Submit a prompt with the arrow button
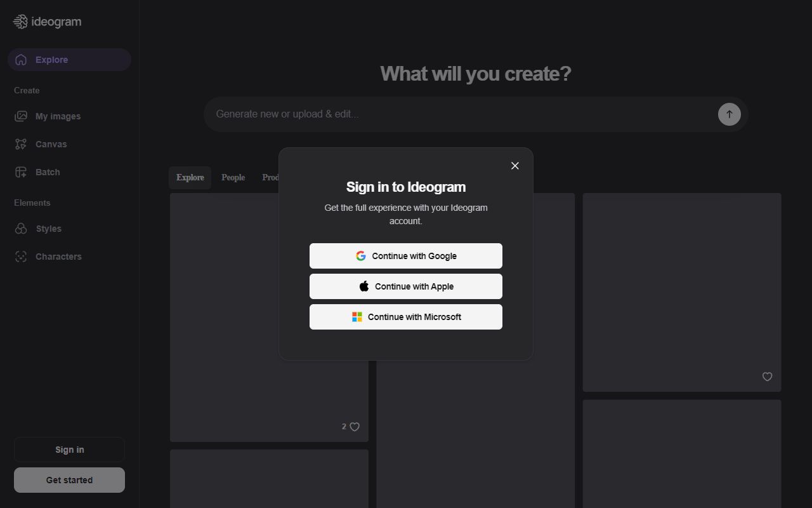Screen dimensions: 812x508 [729, 114]
